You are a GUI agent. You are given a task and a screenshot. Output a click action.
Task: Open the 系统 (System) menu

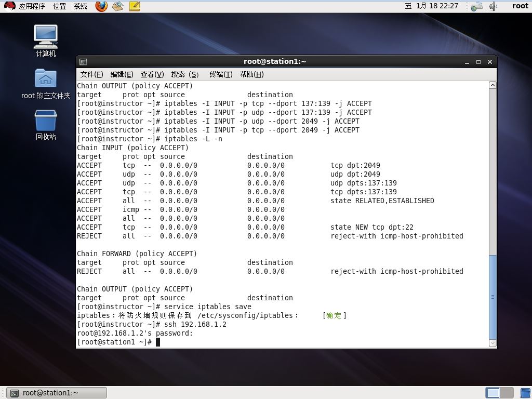coord(81,6)
